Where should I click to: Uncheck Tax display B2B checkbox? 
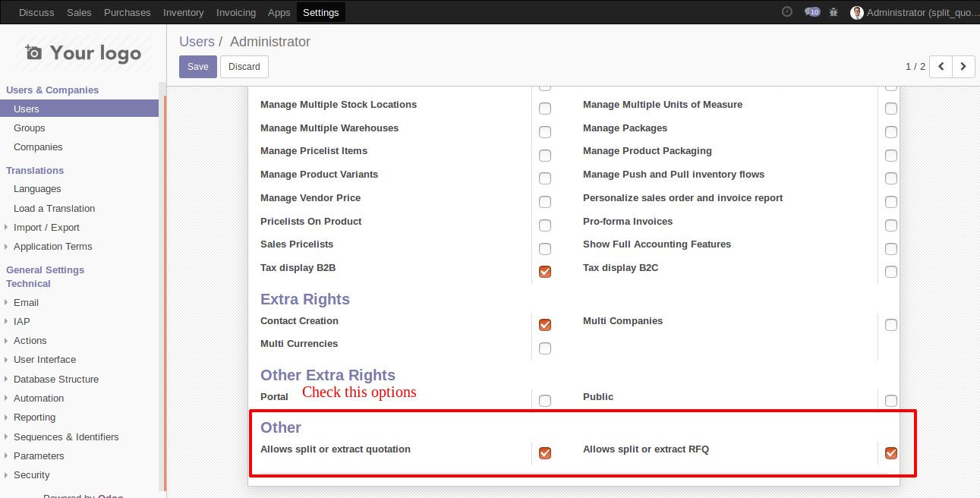545,272
